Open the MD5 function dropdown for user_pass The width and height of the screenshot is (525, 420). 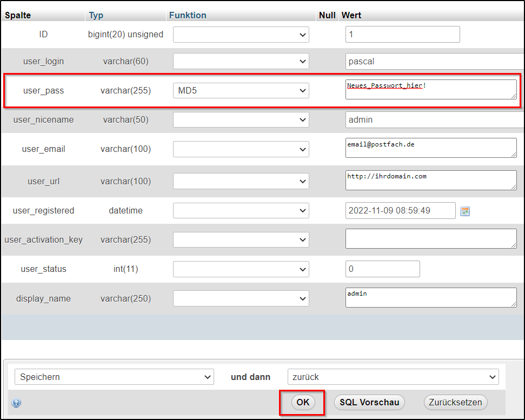click(241, 91)
